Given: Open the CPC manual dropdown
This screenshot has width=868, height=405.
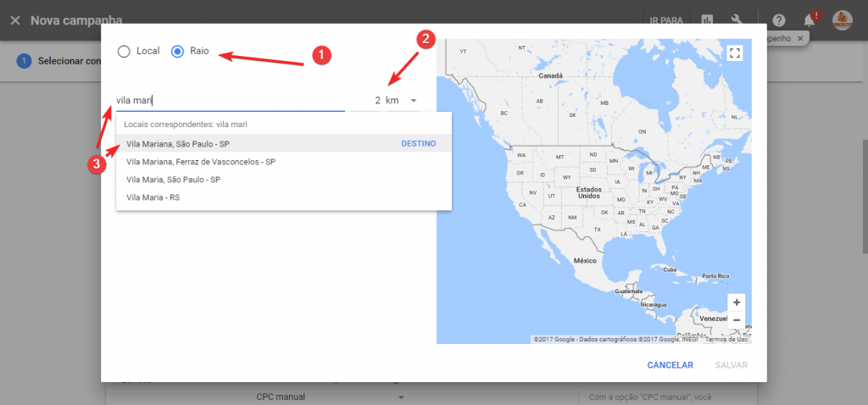Looking at the screenshot, I should point(331,397).
